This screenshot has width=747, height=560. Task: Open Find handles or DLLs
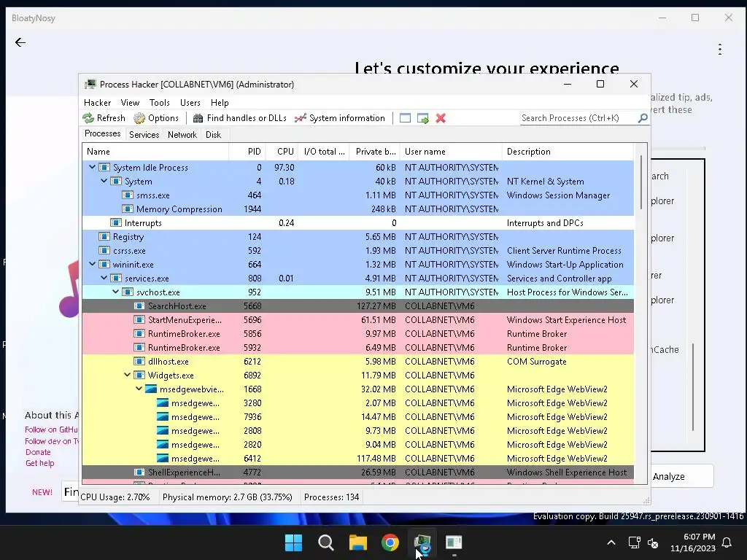(x=240, y=118)
